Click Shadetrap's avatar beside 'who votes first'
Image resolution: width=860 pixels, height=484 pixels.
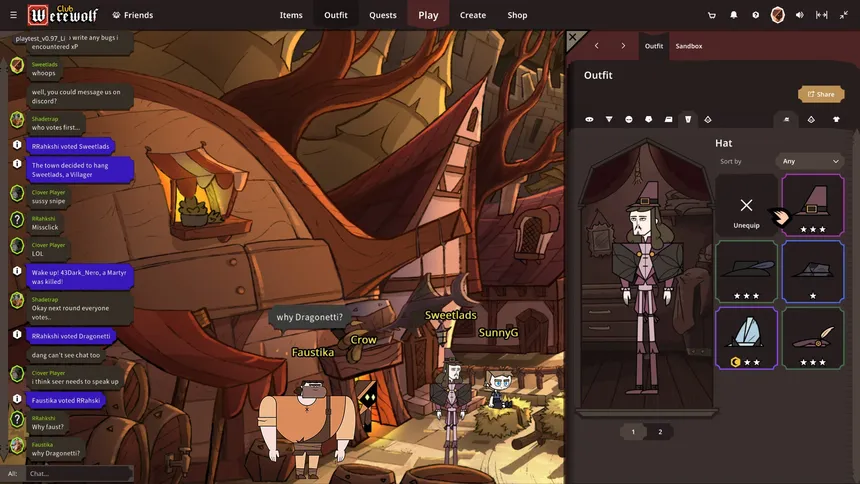17,120
